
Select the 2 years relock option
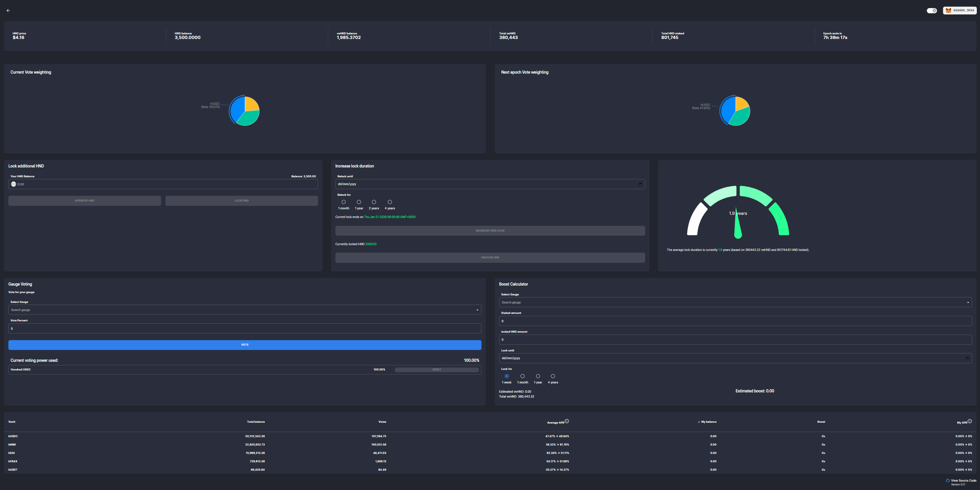[x=374, y=202]
